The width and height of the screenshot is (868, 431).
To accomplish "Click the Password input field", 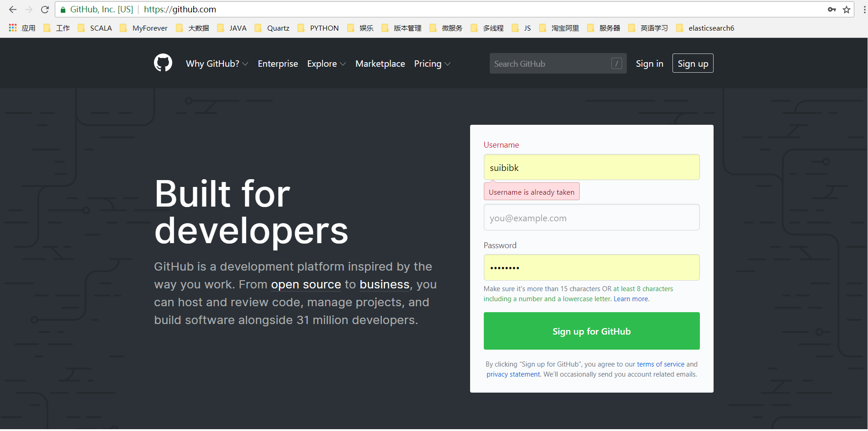I will pyautogui.click(x=592, y=267).
